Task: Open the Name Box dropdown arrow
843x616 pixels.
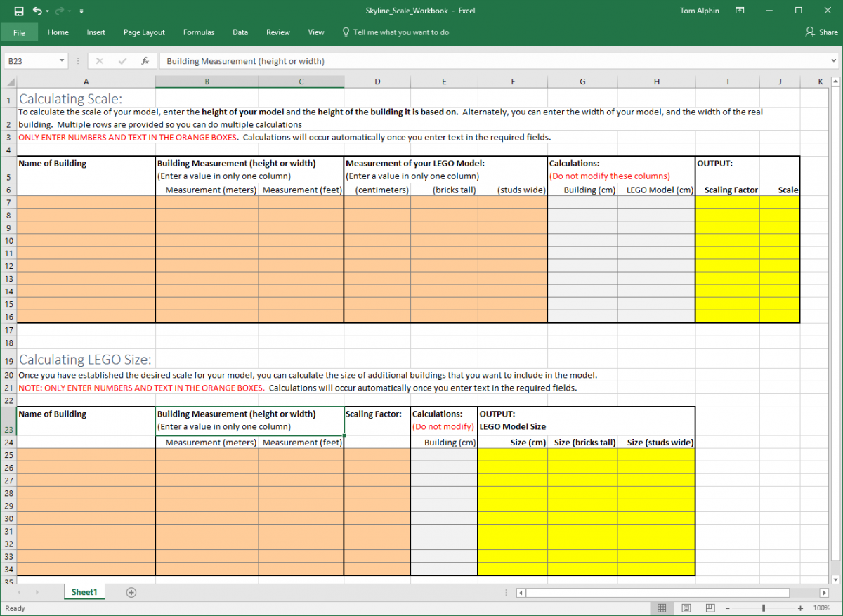Action: 62,61
